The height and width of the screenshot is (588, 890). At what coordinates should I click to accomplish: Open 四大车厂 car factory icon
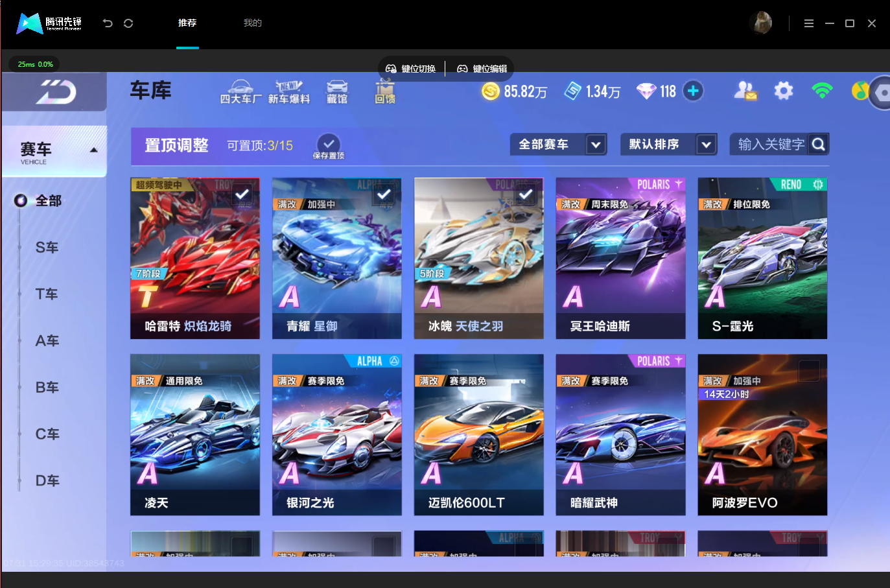point(240,91)
